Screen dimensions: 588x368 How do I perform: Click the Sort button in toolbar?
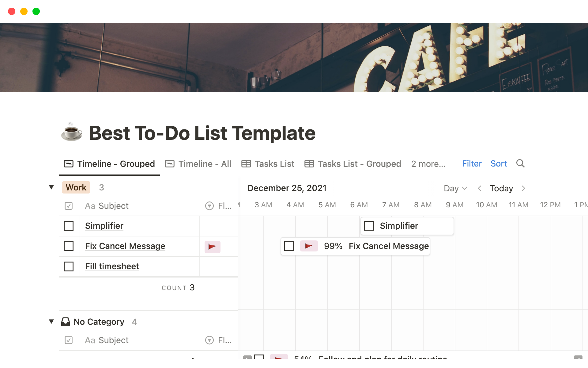point(498,164)
